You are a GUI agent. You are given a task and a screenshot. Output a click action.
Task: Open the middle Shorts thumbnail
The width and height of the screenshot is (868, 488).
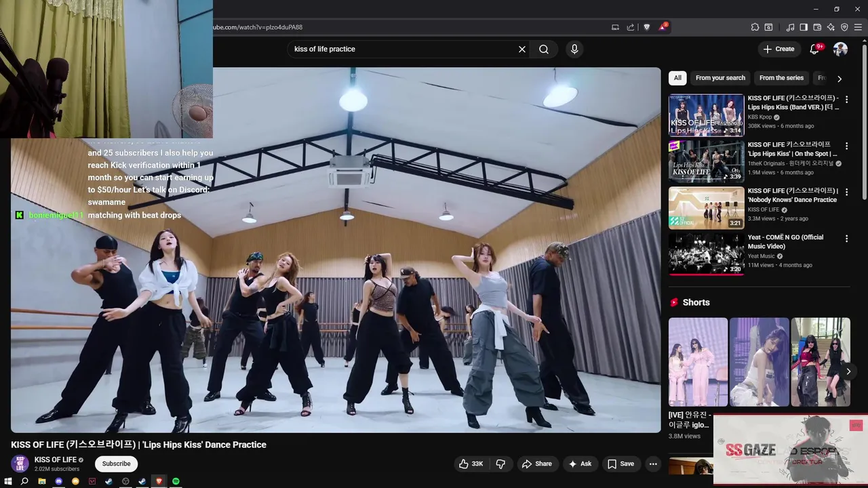coord(759,362)
